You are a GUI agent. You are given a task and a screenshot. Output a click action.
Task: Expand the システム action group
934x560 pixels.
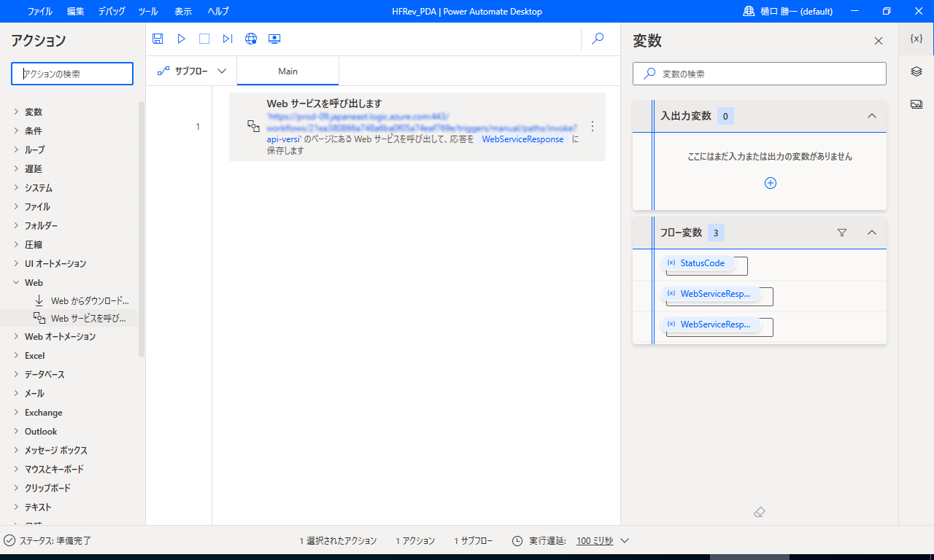(17, 187)
